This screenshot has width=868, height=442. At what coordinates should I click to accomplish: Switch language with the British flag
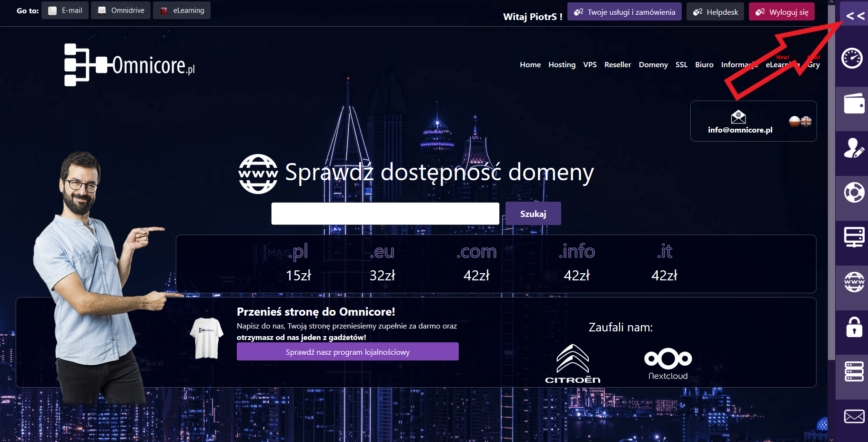[x=806, y=122]
